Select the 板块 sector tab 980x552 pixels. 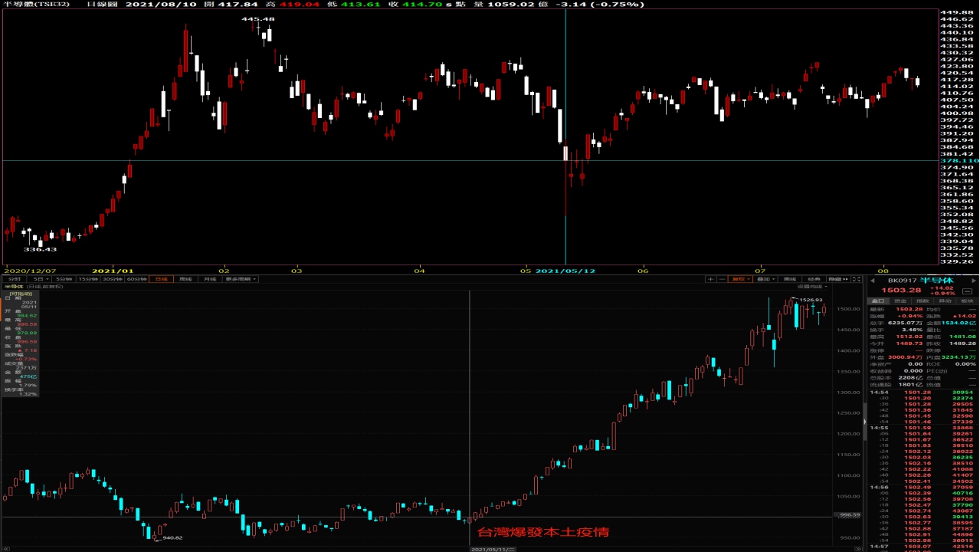tap(967, 301)
